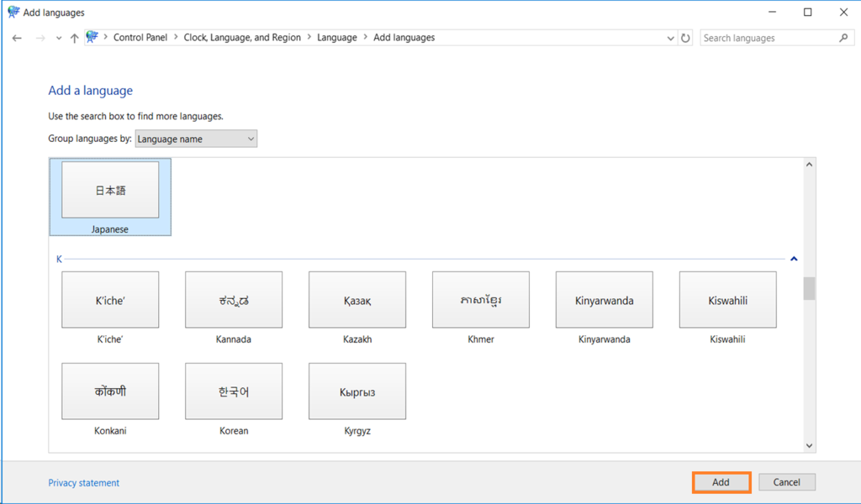This screenshot has width=861, height=504.
Task: Collapse the K language group
Action: (x=794, y=259)
